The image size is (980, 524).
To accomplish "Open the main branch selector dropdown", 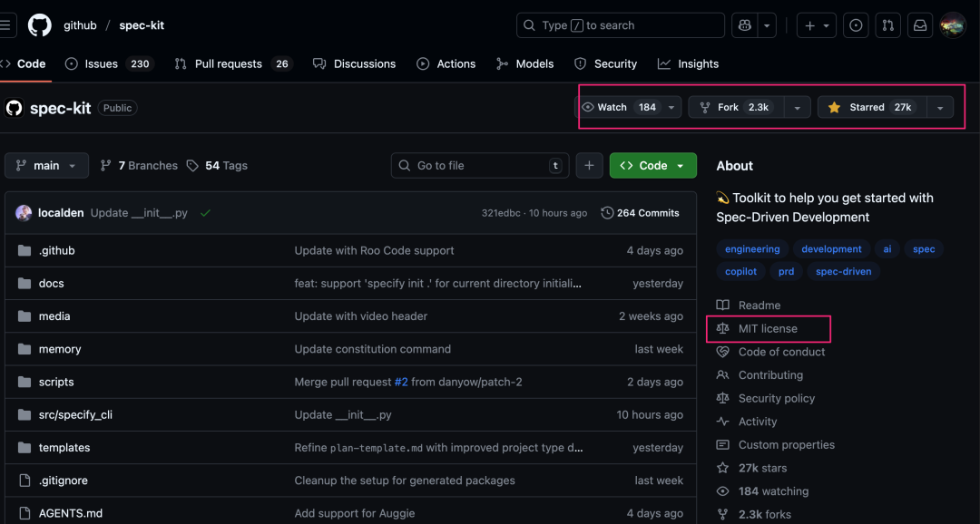I will pos(47,166).
